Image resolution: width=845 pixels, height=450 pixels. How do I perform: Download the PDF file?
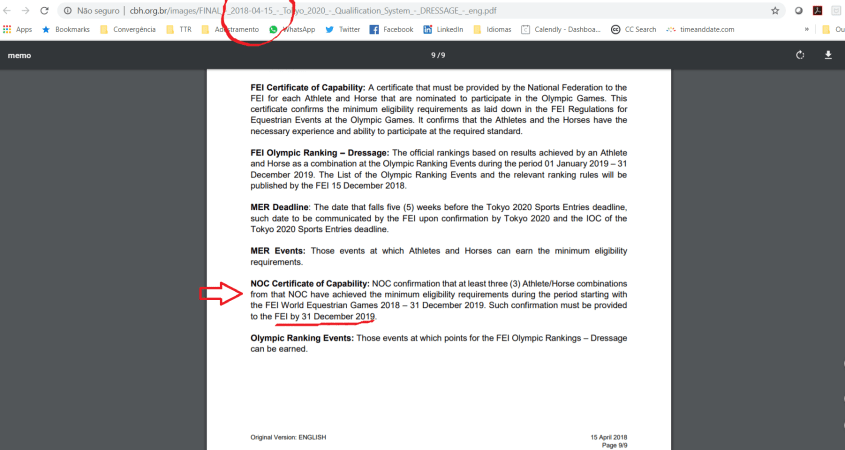tap(828, 55)
